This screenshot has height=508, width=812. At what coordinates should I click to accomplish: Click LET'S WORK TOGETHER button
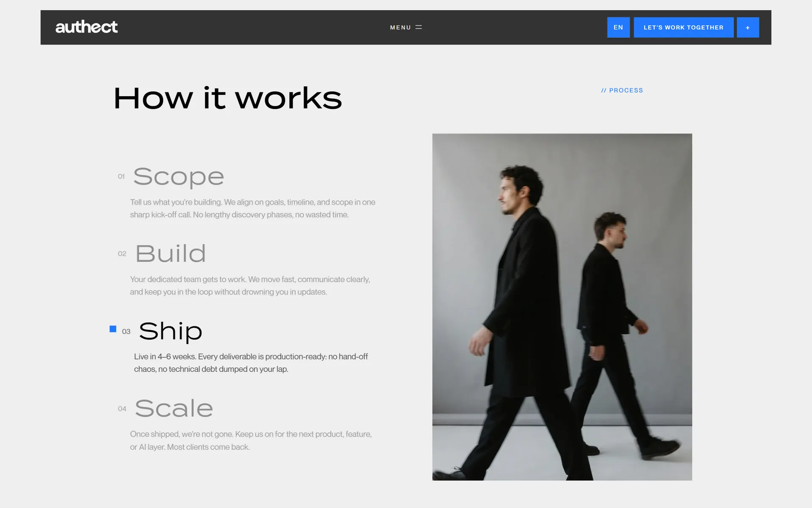click(x=683, y=28)
